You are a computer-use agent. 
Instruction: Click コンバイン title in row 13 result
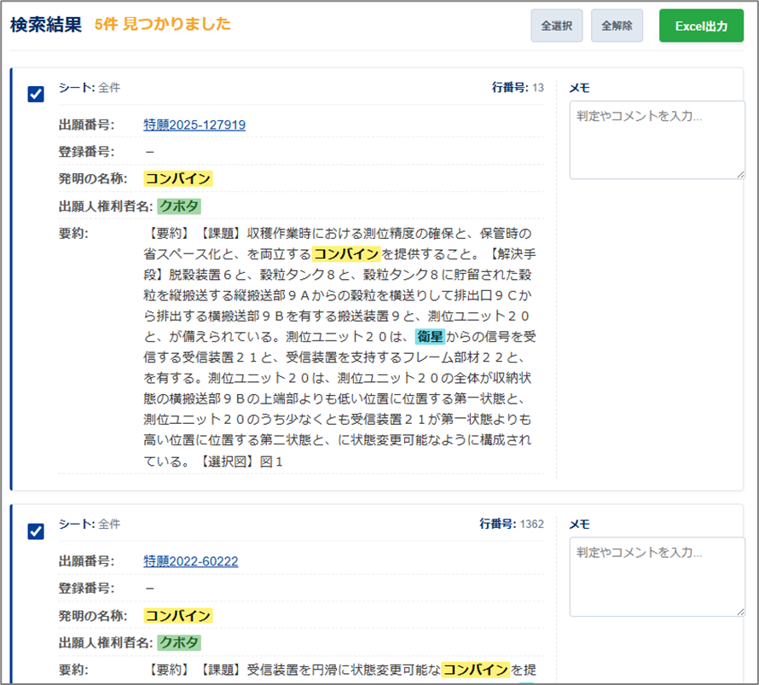tap(178, 179)
